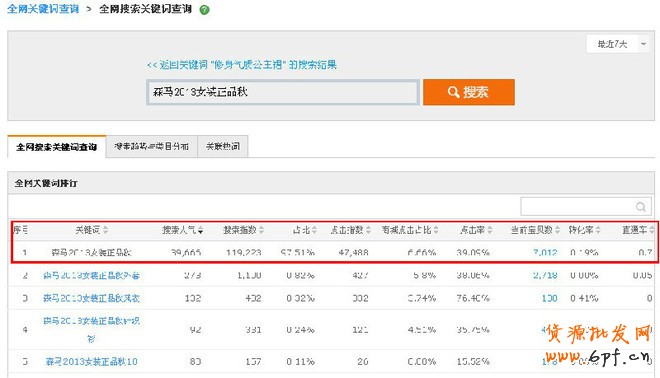The image size is (660, 378).
Task: Switch to the middle tab beside 关联热词
Action: click(152, 146)
